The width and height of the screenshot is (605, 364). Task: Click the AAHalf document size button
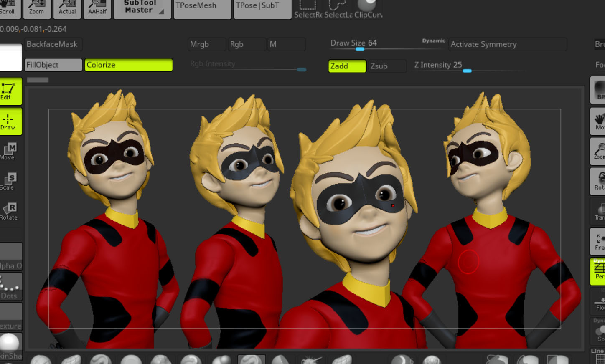pos(97,8)
